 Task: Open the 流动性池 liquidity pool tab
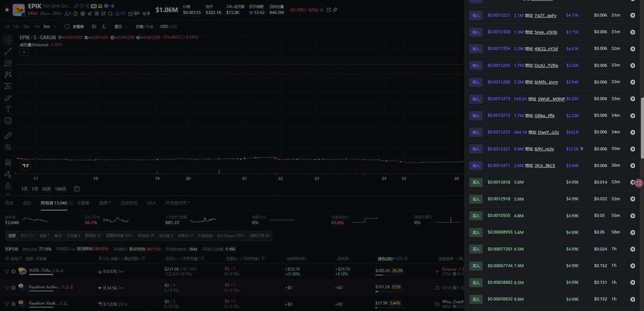[x=129, y=203]
